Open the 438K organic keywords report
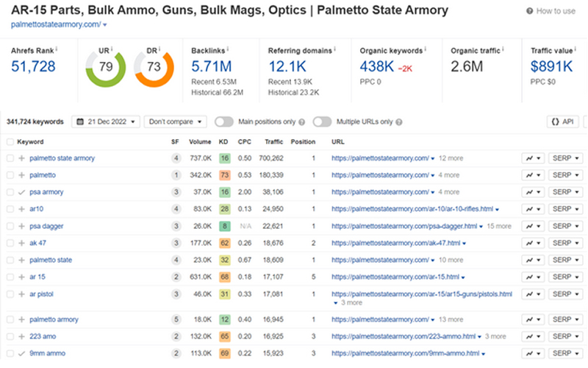 [x=377, y=67]
